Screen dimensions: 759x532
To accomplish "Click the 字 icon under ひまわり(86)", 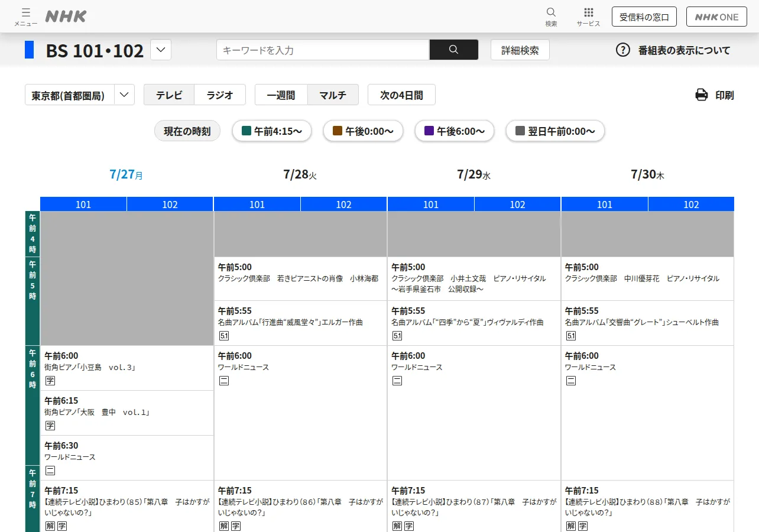I will (x=236, y=526).
